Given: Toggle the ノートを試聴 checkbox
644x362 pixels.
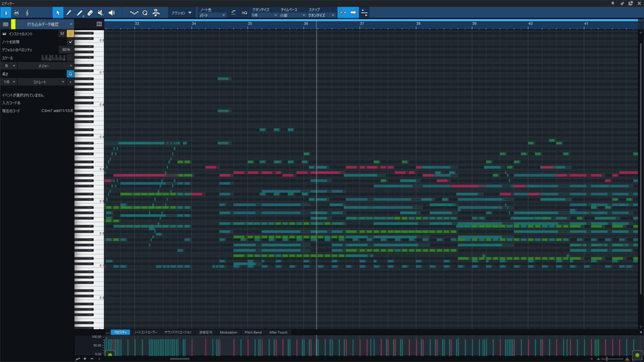Looking at the screenshot, I should coord(70,42).
